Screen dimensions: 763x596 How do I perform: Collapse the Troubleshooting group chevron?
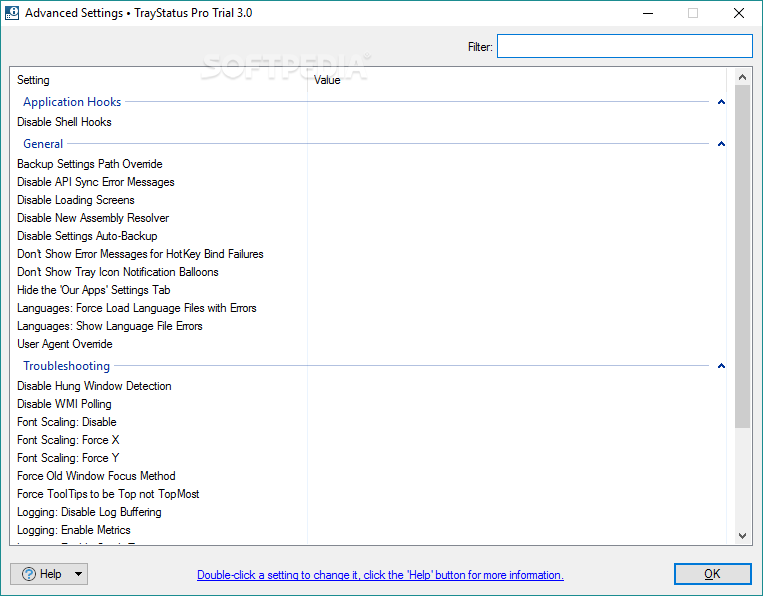click(x=721, y=365)
